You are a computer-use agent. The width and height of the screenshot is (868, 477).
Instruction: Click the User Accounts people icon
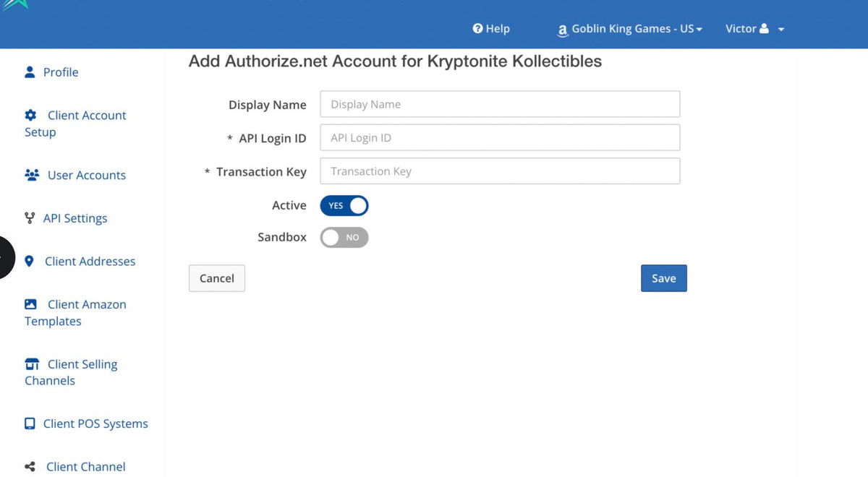coord(32,176)
